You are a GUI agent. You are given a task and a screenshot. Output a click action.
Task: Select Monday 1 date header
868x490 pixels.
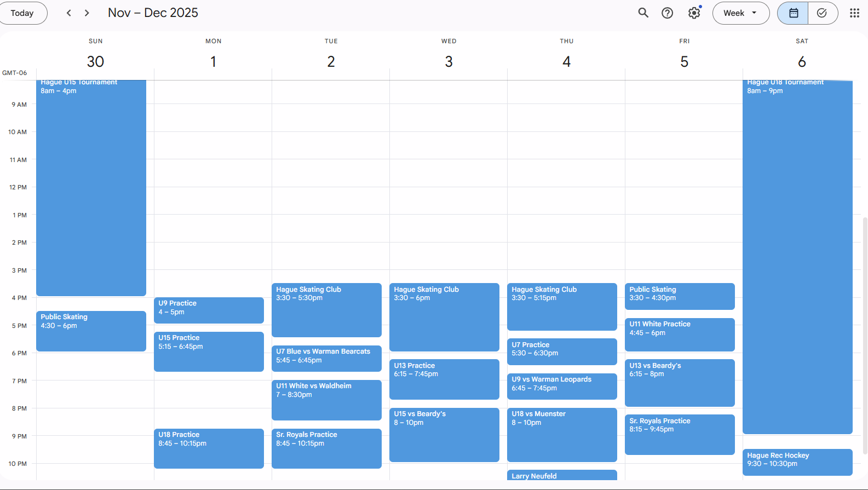(213, 61)
